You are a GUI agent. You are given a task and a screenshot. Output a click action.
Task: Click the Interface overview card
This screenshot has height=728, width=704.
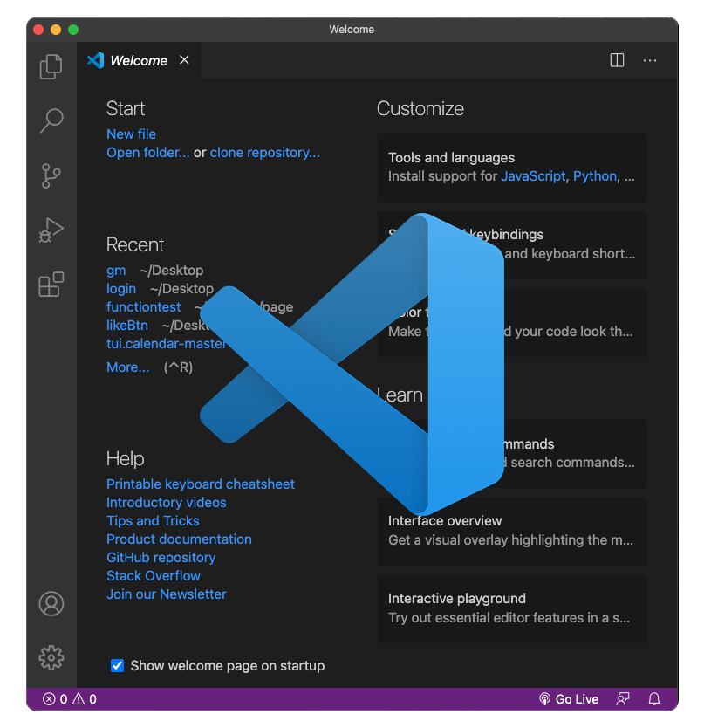[x=512, y=531]
